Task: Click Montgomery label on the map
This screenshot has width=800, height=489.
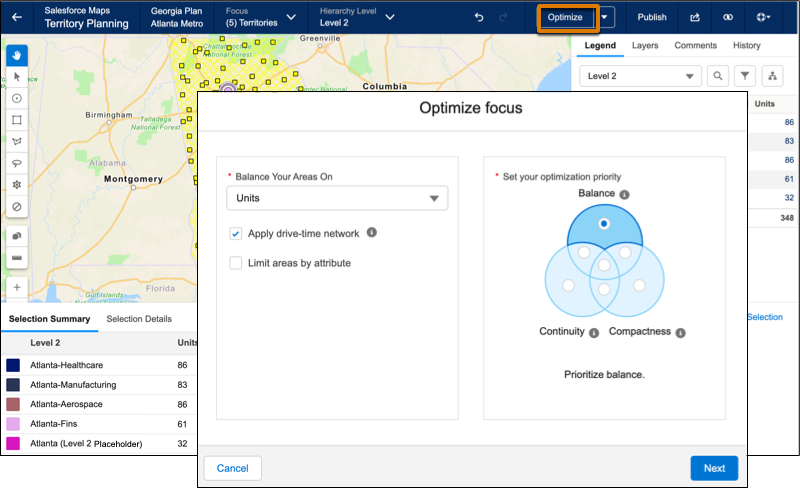Action: pyautogui.click(x=133, y=179)
